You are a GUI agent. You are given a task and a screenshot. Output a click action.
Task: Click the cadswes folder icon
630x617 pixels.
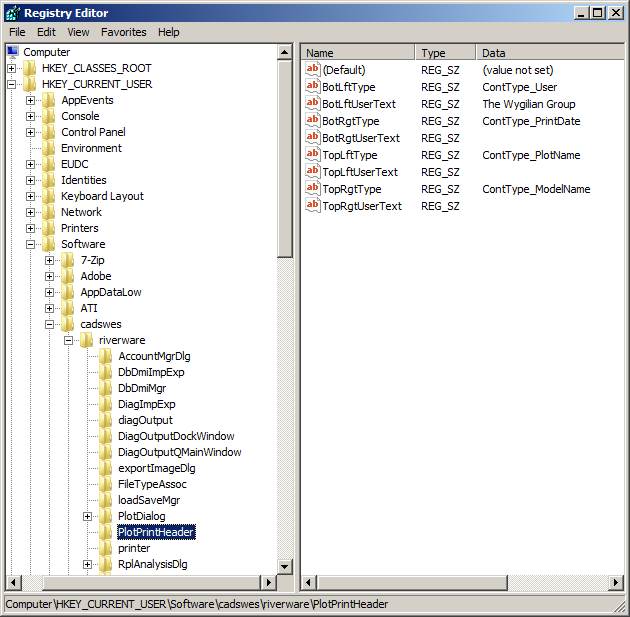point(68,324)
